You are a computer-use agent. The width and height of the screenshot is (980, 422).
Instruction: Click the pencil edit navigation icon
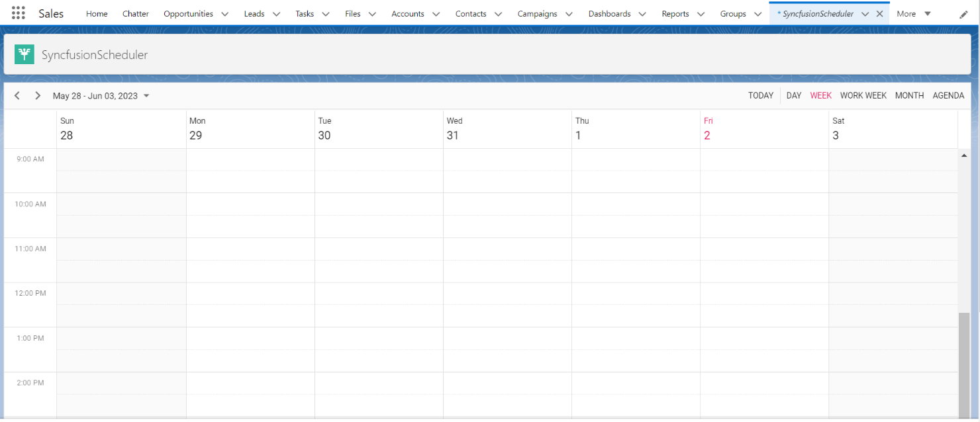click(x=963, y=14)
